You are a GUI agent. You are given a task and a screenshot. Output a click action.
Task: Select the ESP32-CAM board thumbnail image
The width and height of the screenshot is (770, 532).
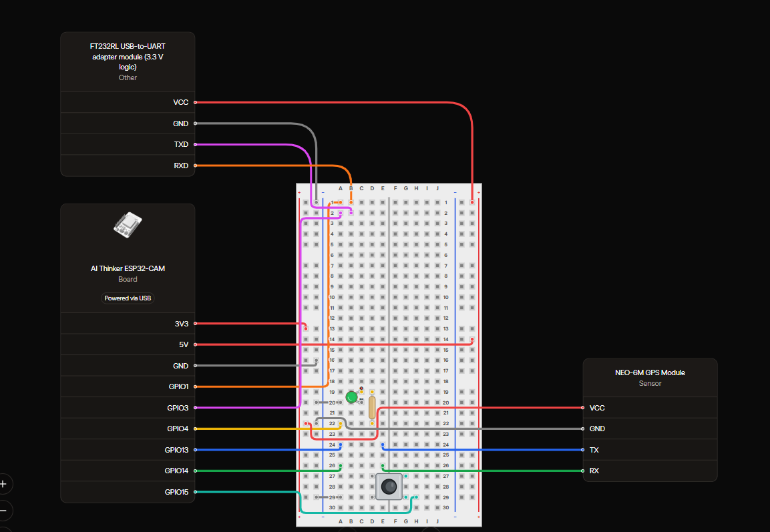tap(128, 225)
